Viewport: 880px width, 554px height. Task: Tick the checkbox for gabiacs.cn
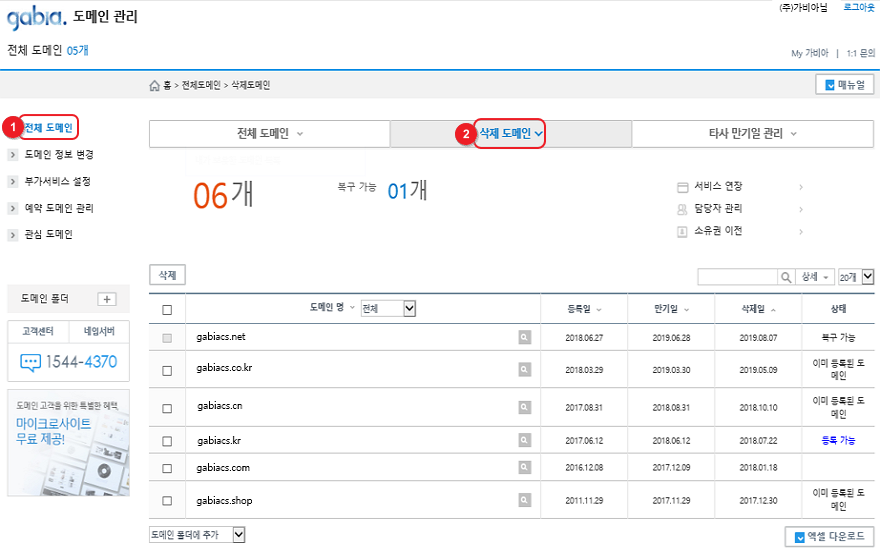click(167, 408)
